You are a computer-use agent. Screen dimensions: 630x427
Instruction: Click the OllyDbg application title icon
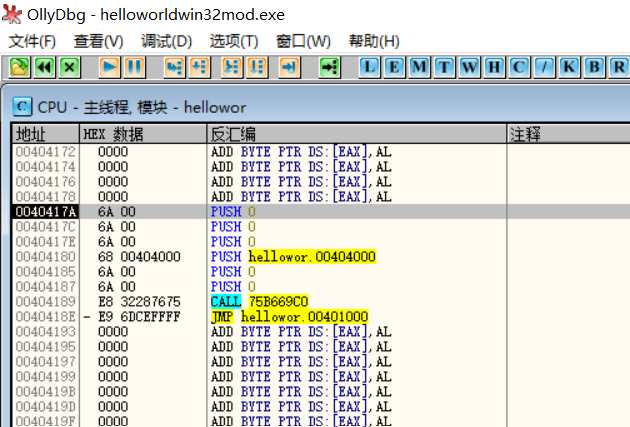click(x=12, y=14)
